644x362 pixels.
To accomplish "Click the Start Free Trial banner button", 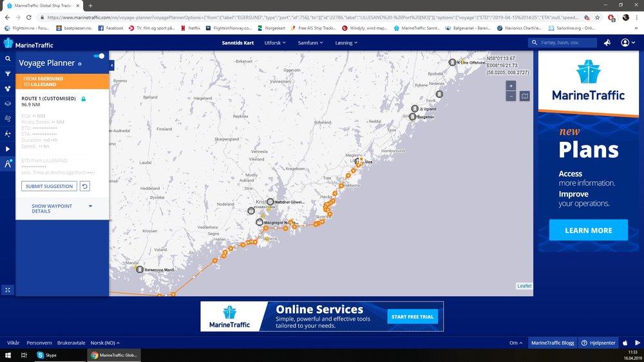I will pos(412,317).
